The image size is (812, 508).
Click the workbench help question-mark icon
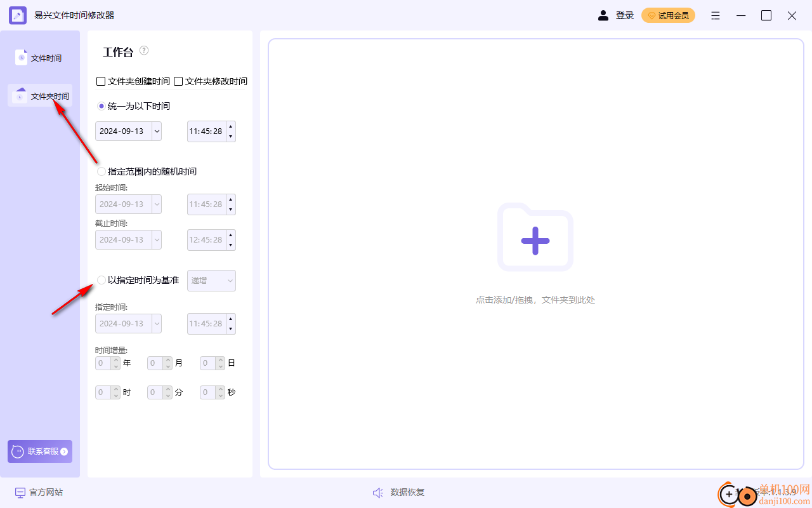144,50
